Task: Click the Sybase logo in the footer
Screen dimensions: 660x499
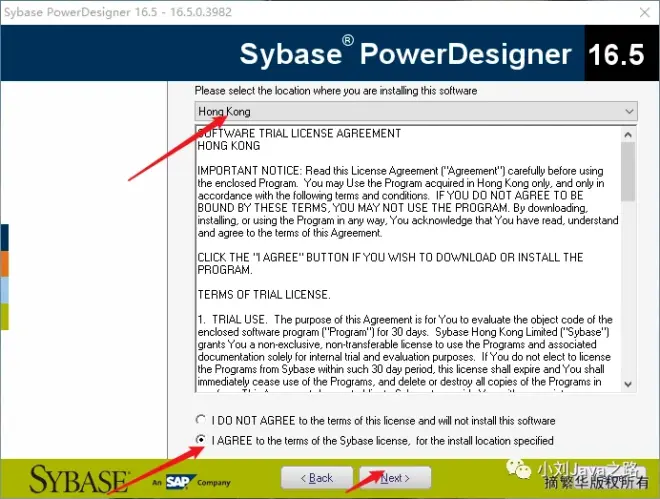Action: tap(80, 479)
